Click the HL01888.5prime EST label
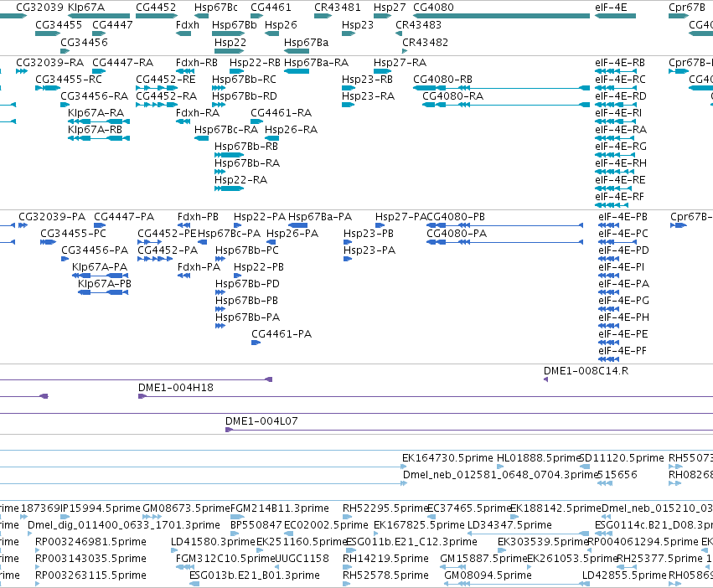The height and width of the screenshot is (588, 713). (539, 457)
